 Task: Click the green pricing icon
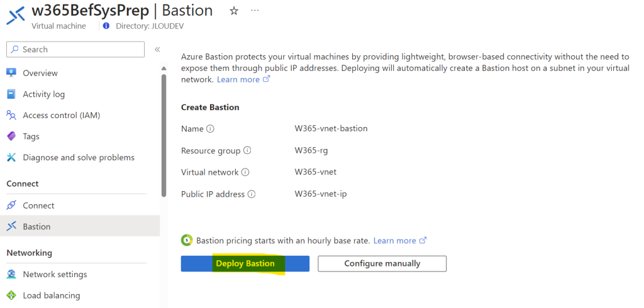pos(187,240)
